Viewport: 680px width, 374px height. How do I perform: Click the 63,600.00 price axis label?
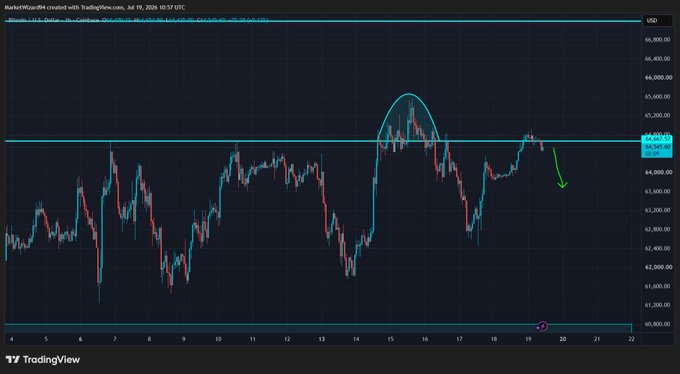(x=658, y=191)
